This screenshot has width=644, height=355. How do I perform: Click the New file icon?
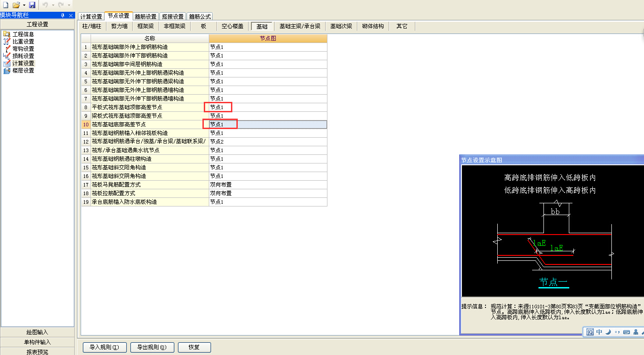coord(6,5)
